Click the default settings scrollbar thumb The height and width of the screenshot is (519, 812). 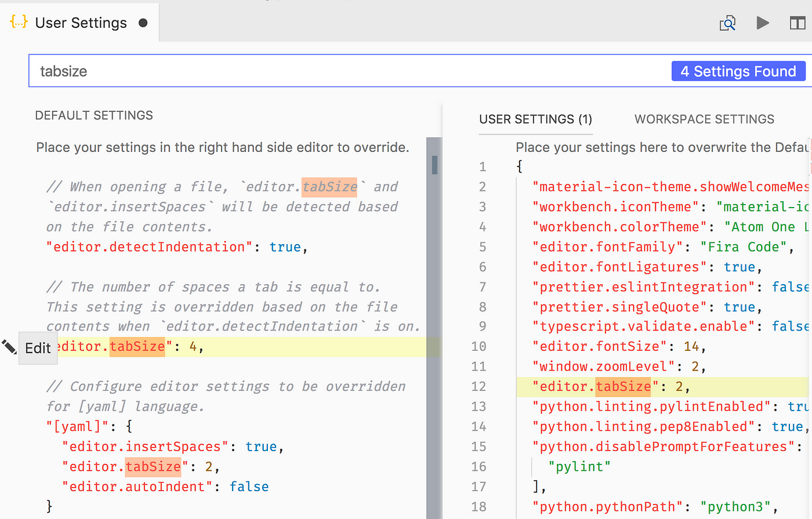tap(434, 165)
